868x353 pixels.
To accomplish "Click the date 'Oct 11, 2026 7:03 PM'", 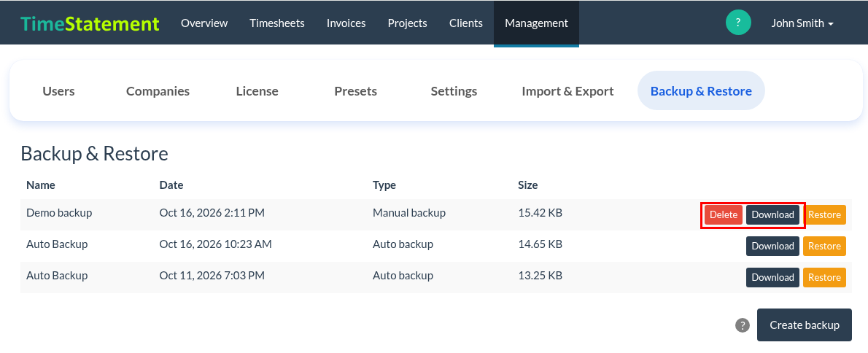I will pyautogui.click(x=212, y=275).
